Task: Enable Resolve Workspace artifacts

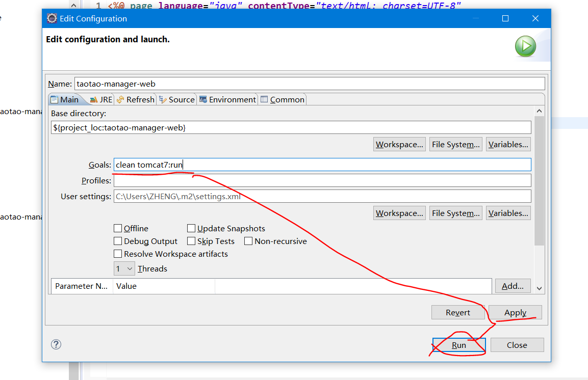Action: [118, 254]
